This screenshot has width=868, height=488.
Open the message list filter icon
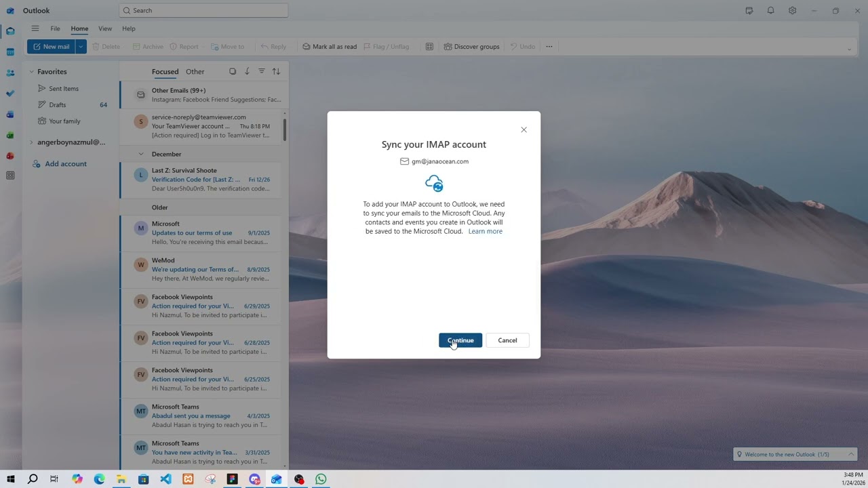[261, 71]
